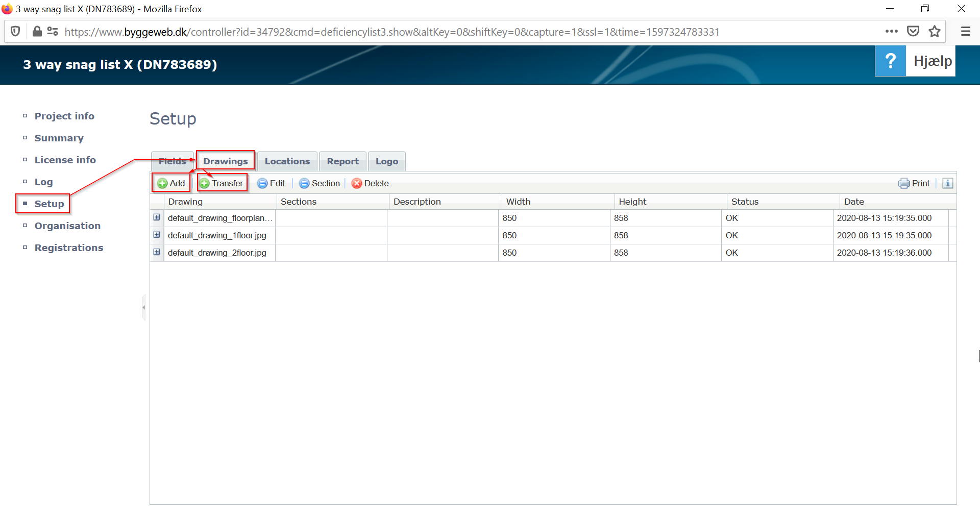Select the default_drawing_2floor.jpg file name
Viewport: 980px width, 520px height.
217,253
